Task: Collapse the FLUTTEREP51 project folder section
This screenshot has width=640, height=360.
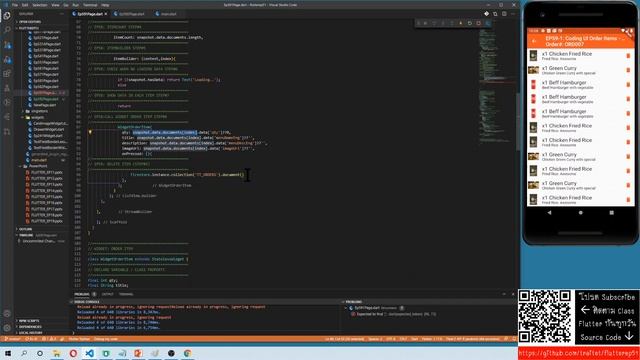Action: [40, 28]
